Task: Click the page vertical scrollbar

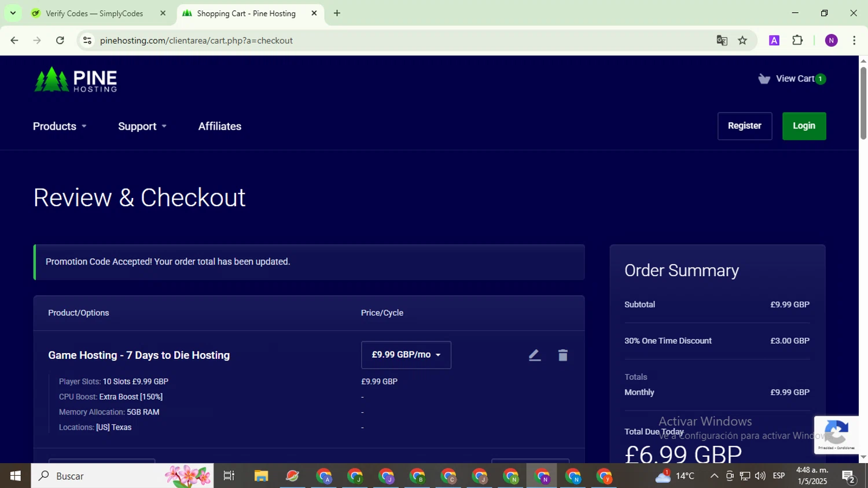Action: [863, 104]
